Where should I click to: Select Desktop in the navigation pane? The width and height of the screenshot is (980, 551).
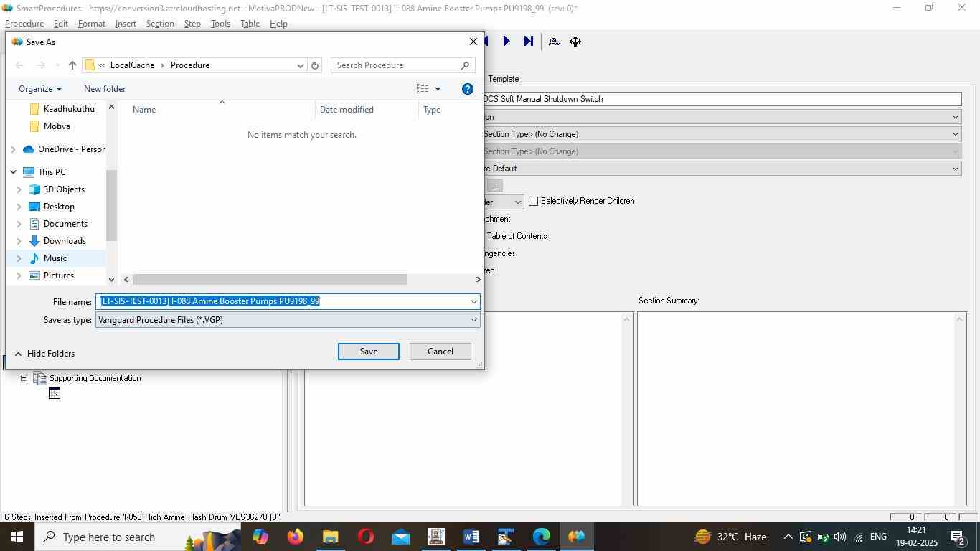[x=59, y=207]
